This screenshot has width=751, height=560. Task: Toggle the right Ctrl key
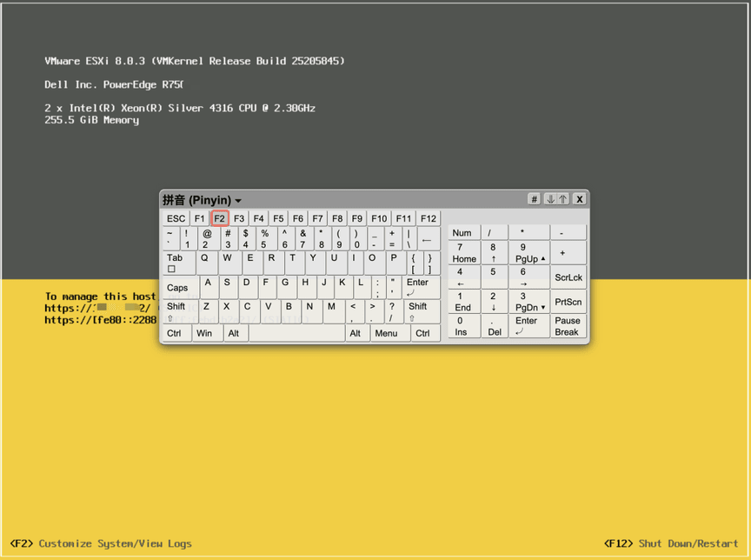pyautogui.click(x=425, y=333)
